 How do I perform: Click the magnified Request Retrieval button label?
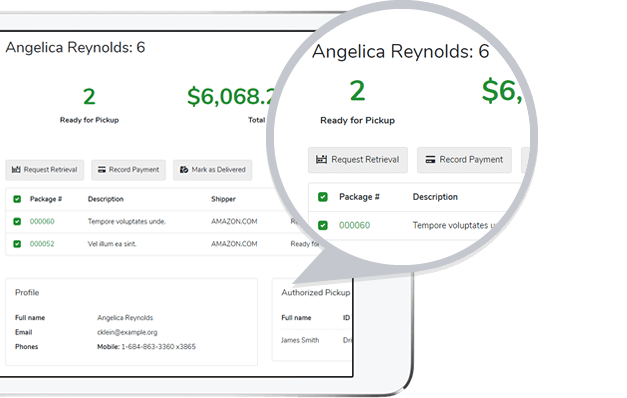tap(365, 160)
